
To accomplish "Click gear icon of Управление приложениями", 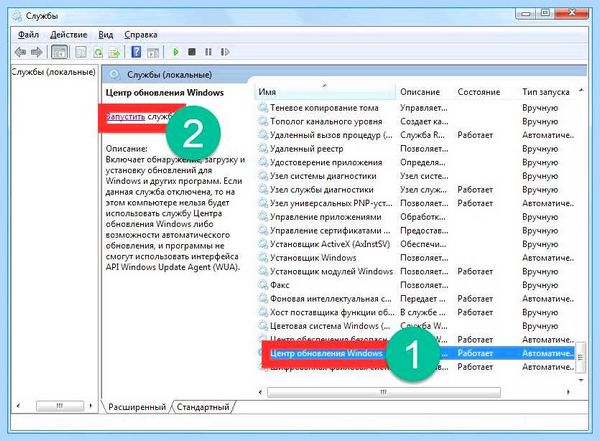I will tap(263, 217).
